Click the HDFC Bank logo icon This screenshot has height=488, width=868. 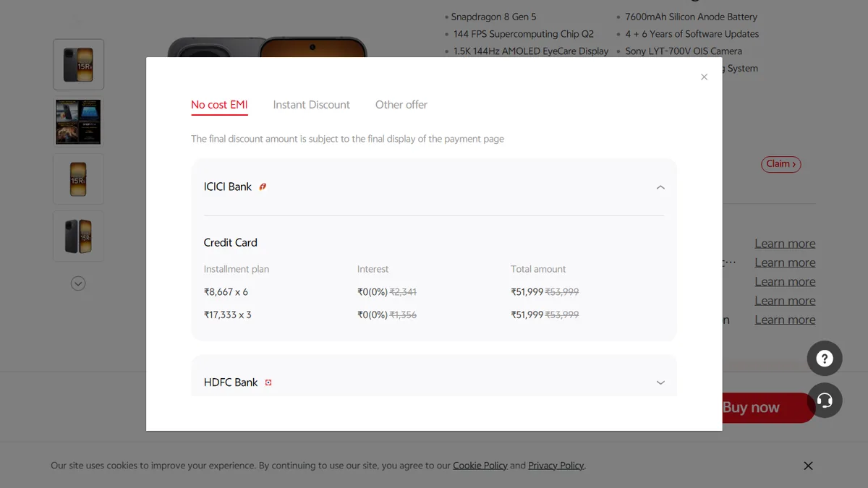(x=268, y=382)
